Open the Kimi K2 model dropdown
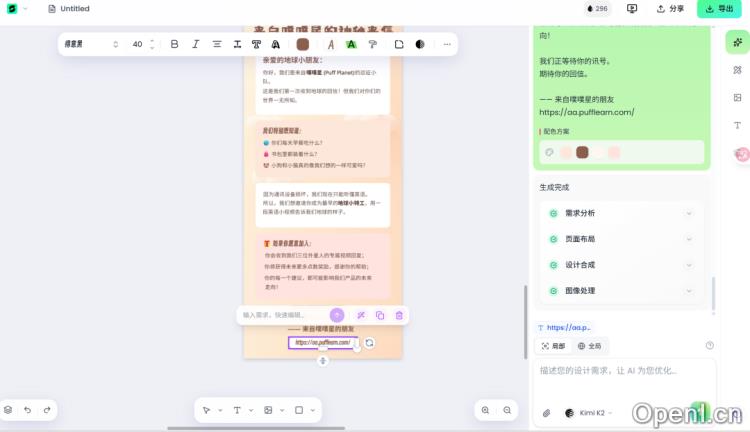This screenshot has width=750, height=432. (589, 413)
